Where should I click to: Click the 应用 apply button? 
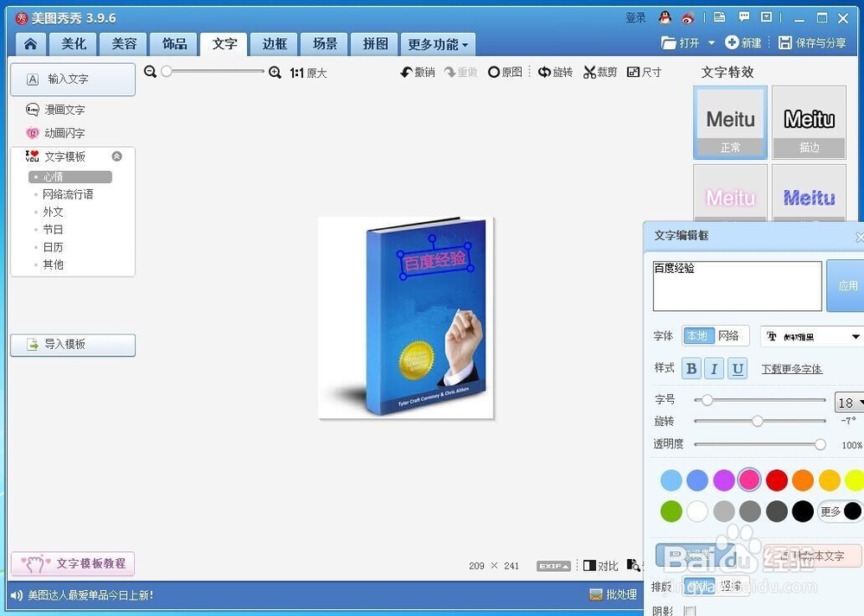pyautogui.click(x=847, y=285)
